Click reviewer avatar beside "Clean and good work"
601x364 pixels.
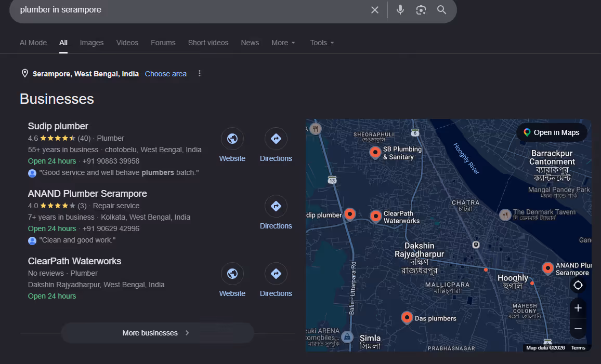click(x=32, y=241)
